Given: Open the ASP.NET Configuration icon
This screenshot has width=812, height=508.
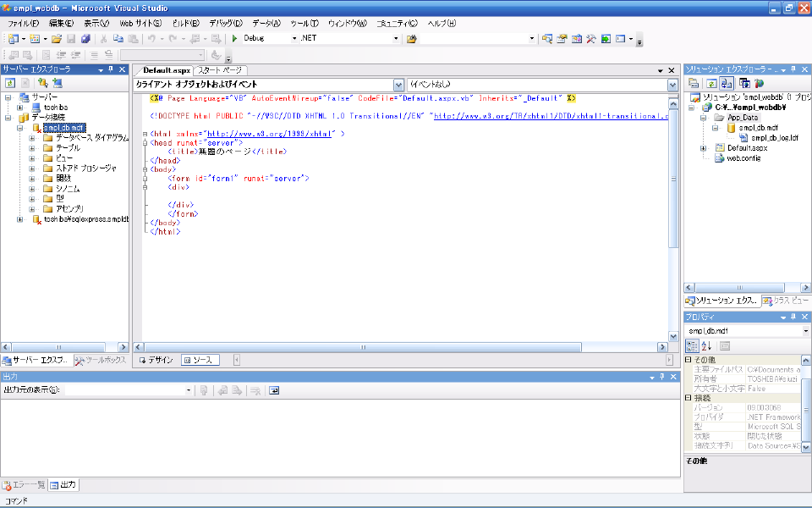Looking at the screenshot, I should tap(760, 84).
